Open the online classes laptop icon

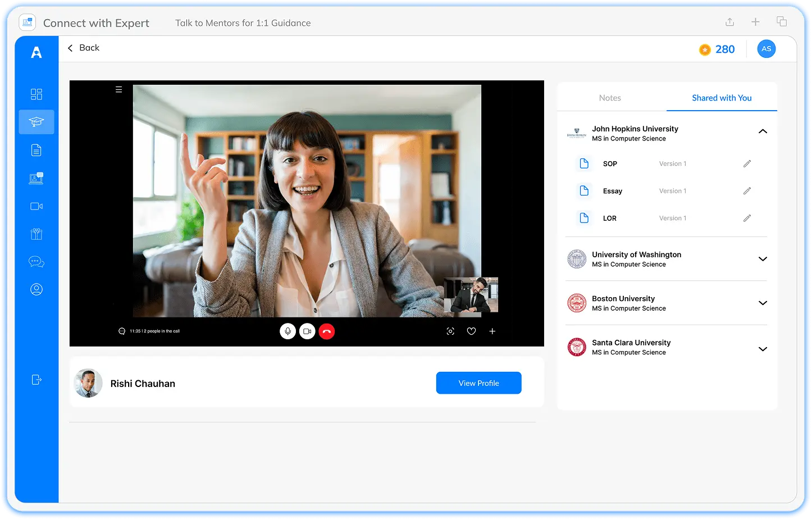36,178
